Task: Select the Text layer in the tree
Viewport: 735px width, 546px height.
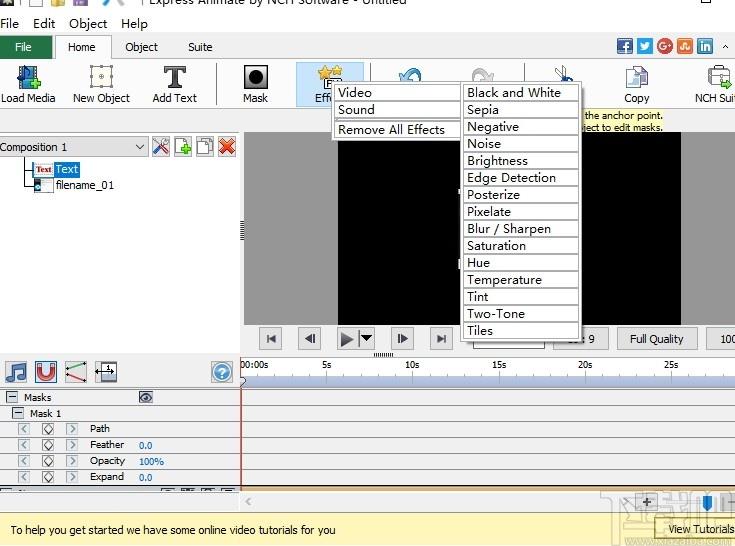Action: (67, 169)
